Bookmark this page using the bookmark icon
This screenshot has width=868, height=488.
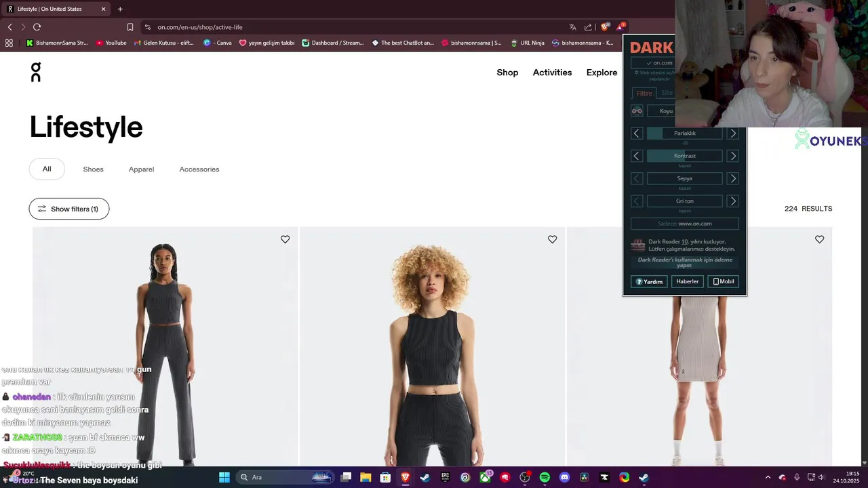click(x=130, y=27)
